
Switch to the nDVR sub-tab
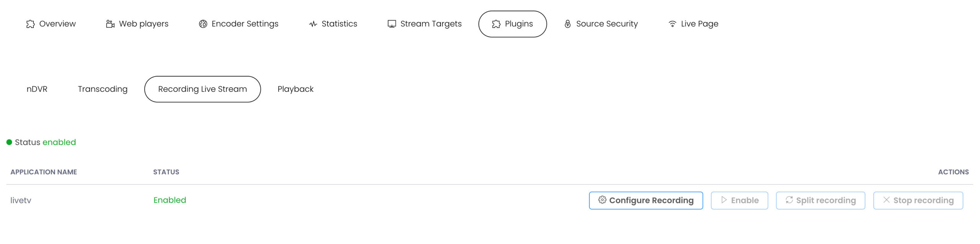[37, 89]
